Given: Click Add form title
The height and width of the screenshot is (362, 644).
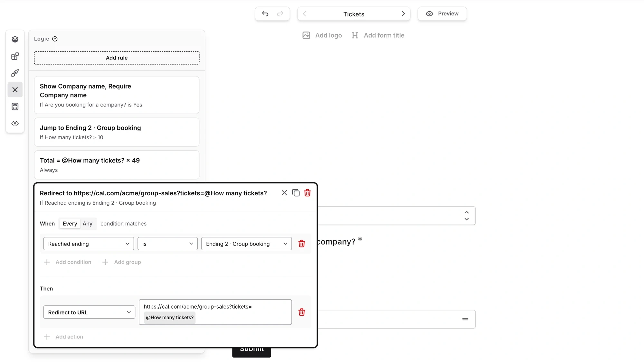Looking at the screenshot, I should click(x=378, y=35).
